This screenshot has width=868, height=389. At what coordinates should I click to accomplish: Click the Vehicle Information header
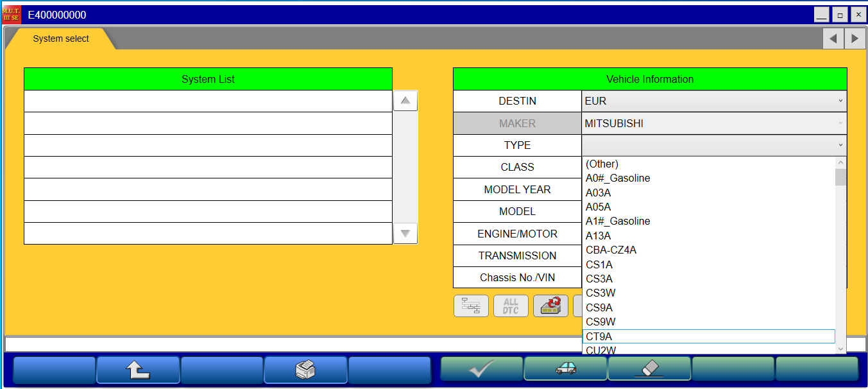click(x=650, y=79)
